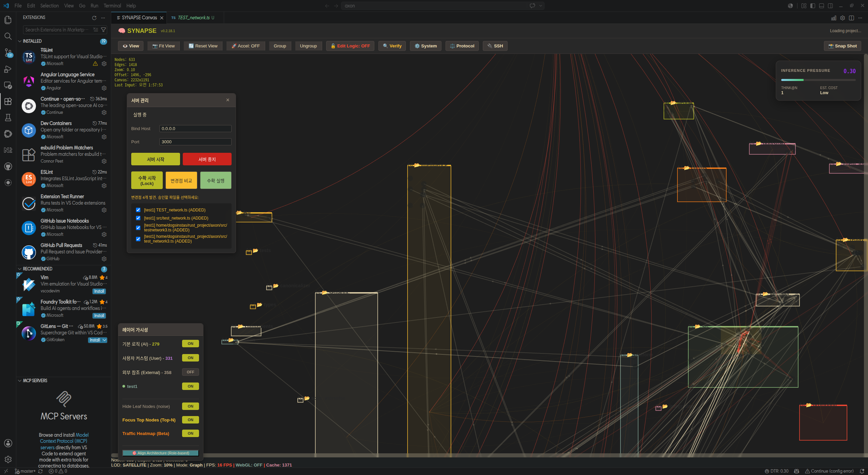This screenshot has width=868, height=475.
Task: Open the GitHub icon in activity bar
Action: click(x=8, y=166)
